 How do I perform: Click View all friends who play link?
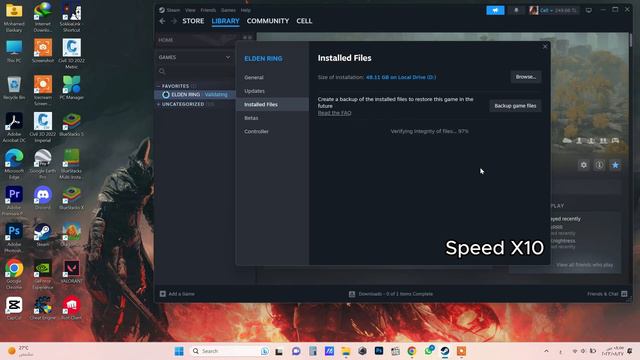[584, 265]
